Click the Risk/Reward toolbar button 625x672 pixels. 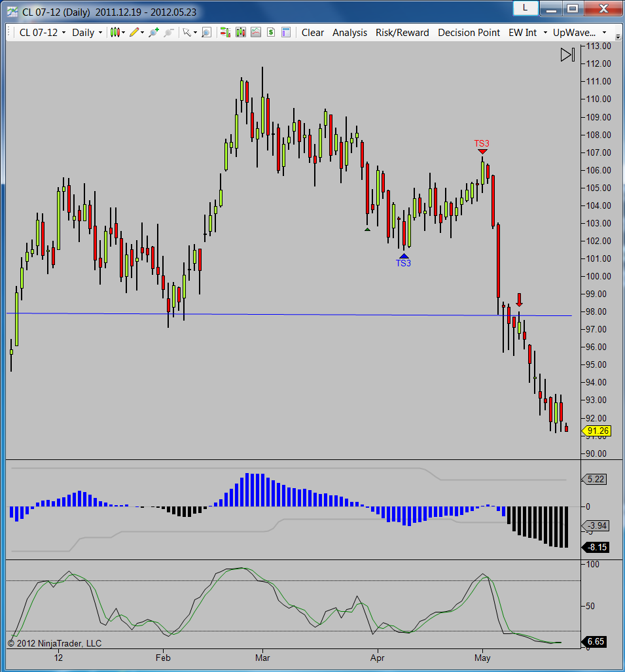click(402, 33)
